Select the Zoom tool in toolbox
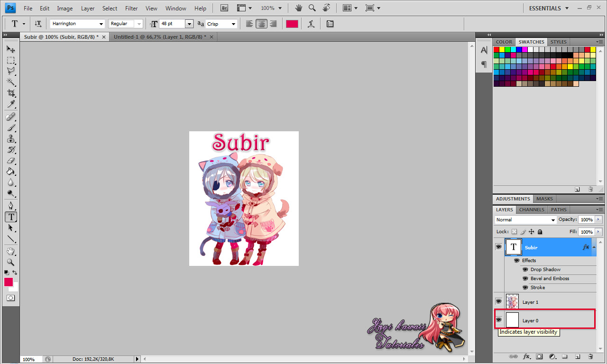The image size is (607, 364). point(10,262)
